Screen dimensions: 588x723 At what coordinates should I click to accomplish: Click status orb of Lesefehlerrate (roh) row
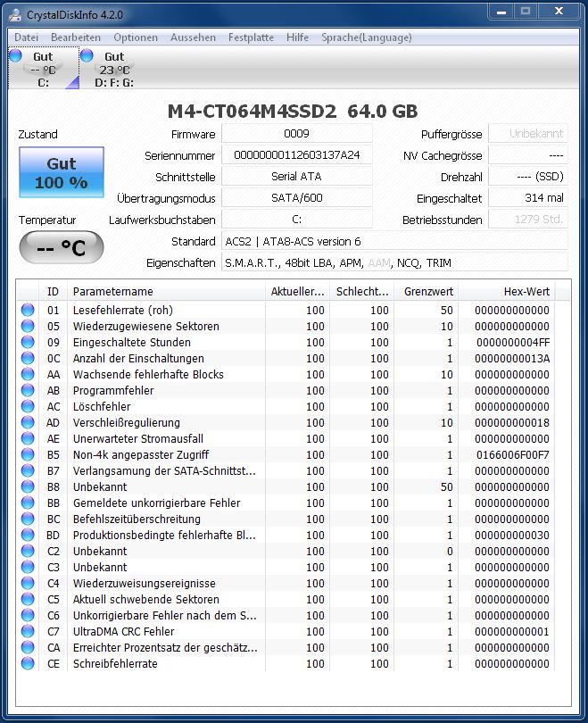(x=28, y=310)
